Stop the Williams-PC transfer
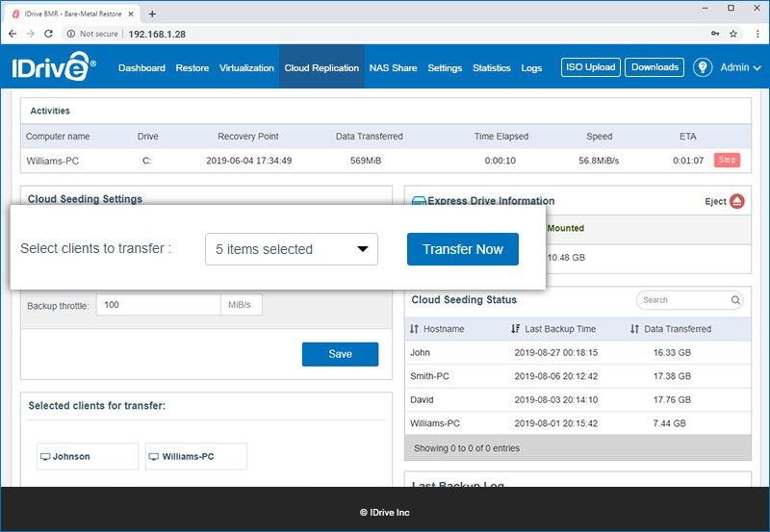The height and width of the screenshot is (532, 770). (x=727, y=160)
